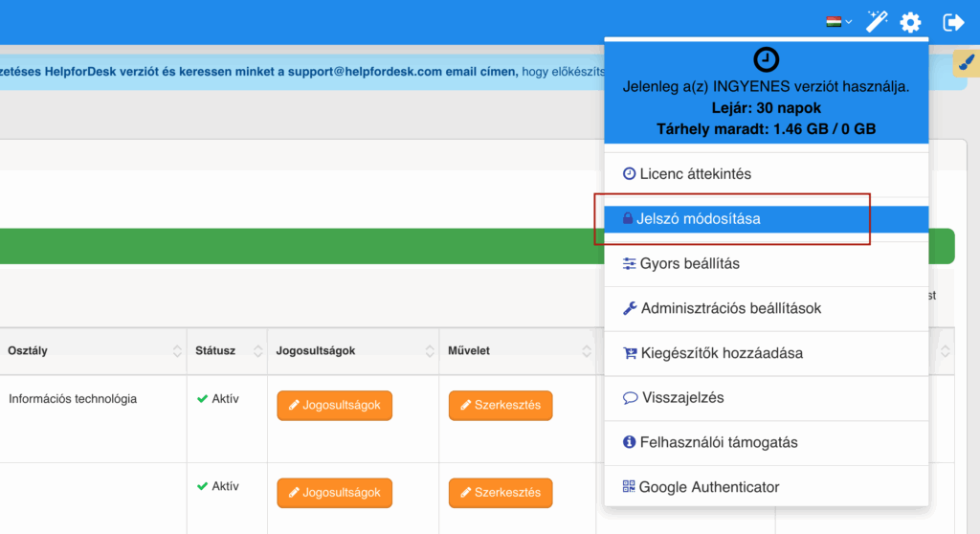Click Jogosultságok button for Információs technológia row
980x534 pixels.
(334, 405)
